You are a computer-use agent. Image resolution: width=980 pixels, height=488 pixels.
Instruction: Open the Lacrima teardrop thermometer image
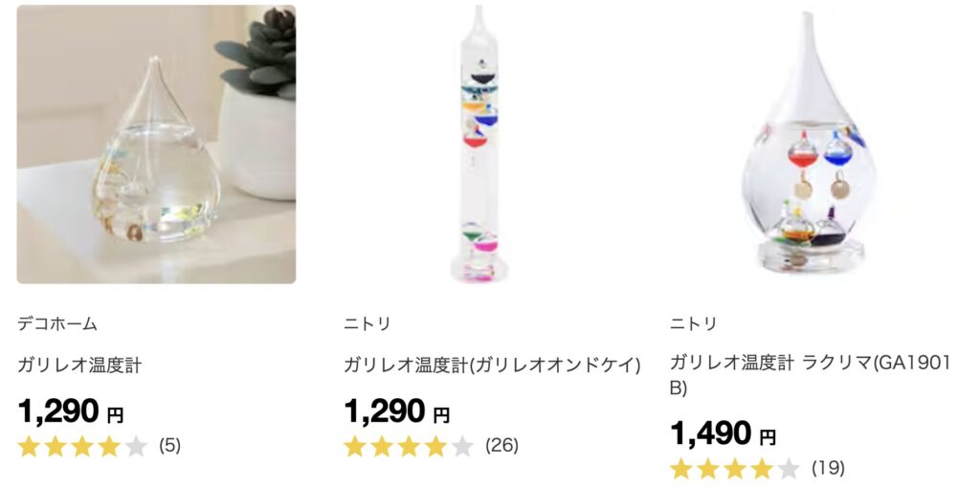point(809,144)
